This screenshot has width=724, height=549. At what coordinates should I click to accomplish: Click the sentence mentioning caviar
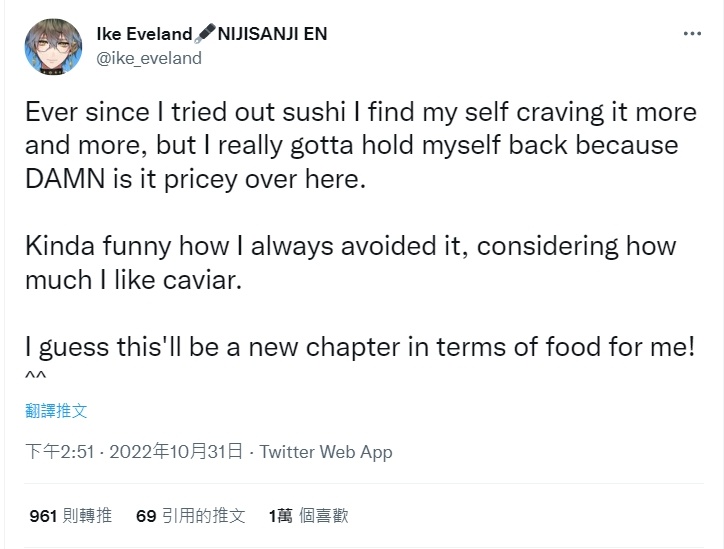click(350, 263)
